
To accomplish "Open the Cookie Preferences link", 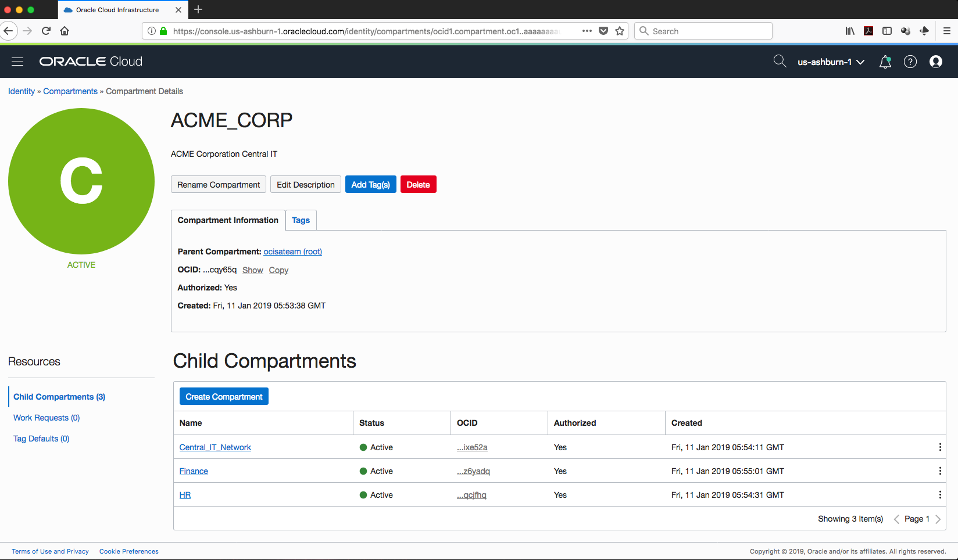I will coord(129,551).
